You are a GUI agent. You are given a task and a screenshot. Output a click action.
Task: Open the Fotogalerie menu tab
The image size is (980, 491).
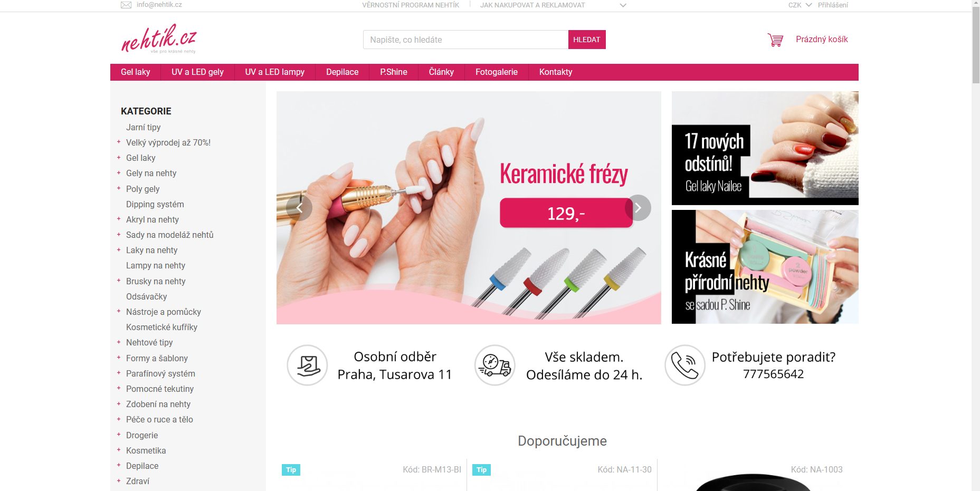496,72
